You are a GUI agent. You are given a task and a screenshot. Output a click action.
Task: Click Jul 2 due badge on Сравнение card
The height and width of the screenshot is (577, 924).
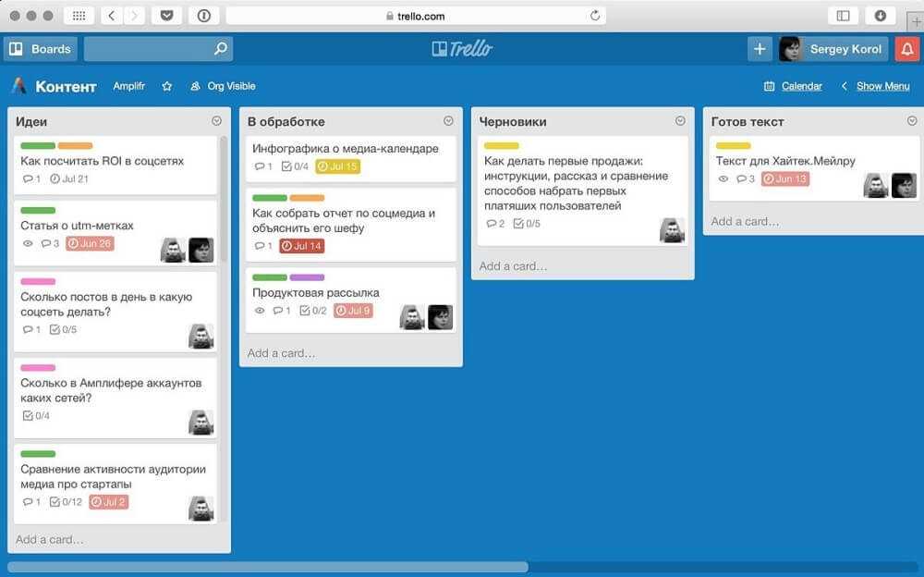click(108, 502)
